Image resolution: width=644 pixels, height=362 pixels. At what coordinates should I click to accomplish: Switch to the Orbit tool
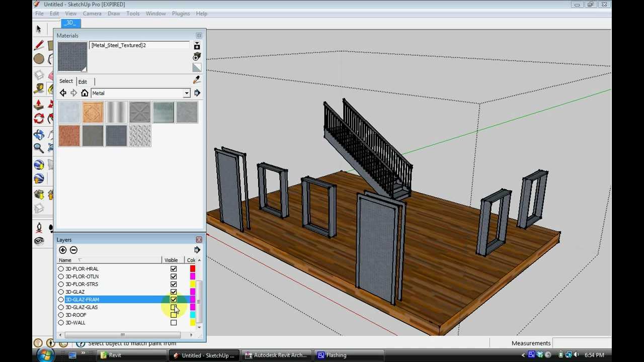[x=39, y=134]
